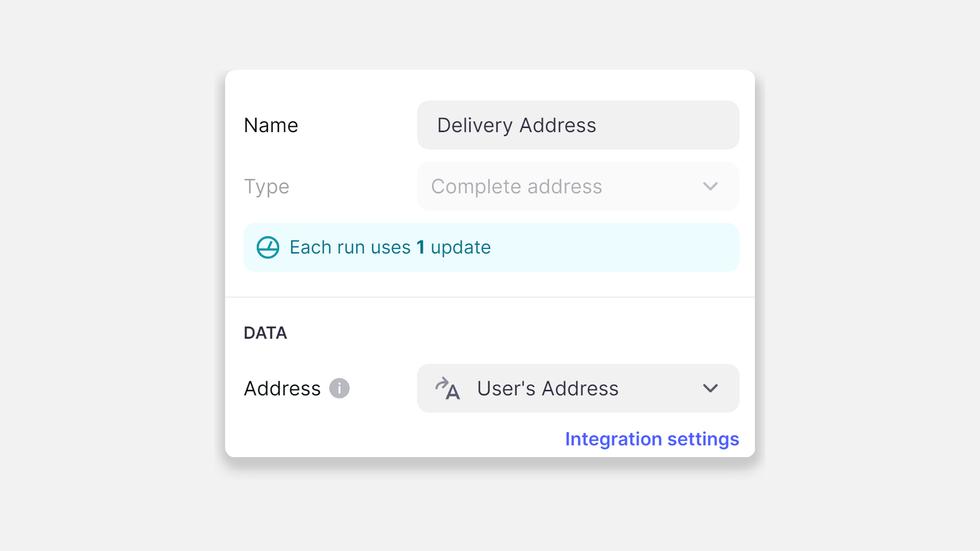Click the text variable icon before User's Address
This screenshot has height=551, width=980.
point(448,388)
